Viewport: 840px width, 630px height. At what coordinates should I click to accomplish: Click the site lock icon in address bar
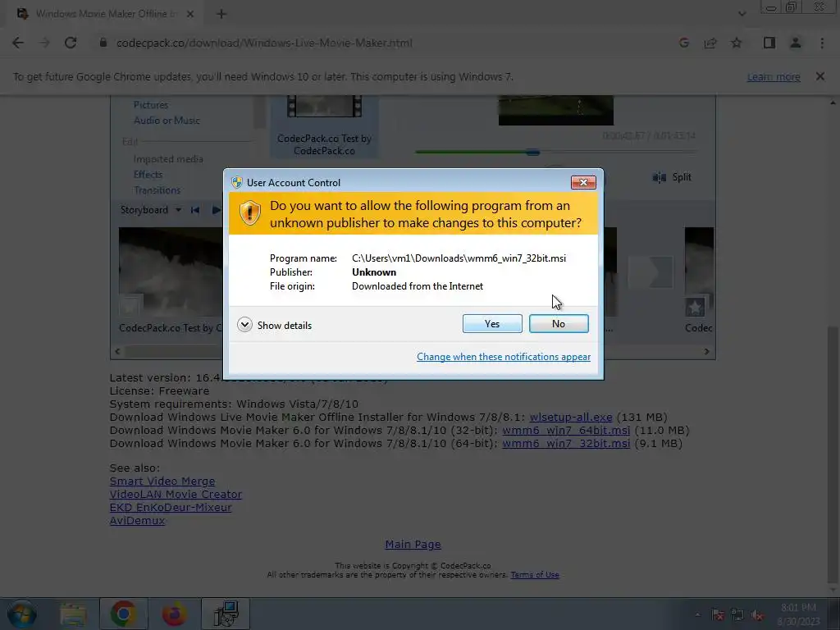tap(103, 43)
